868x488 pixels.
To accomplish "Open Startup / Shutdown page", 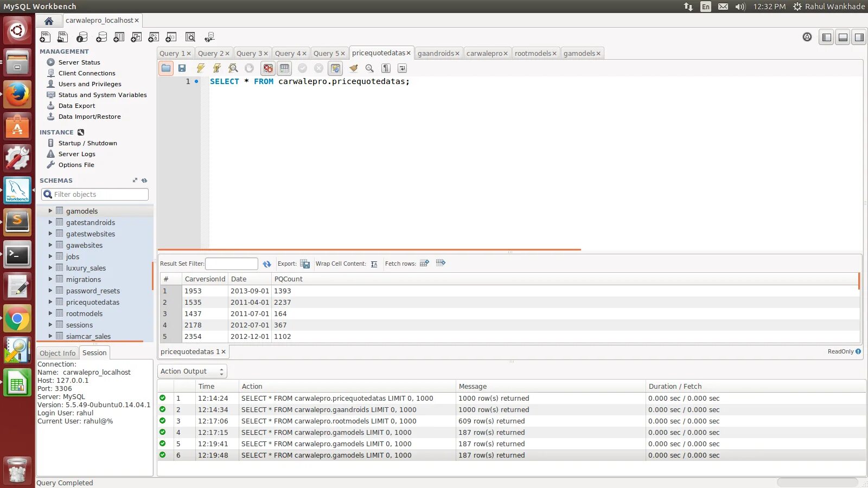I will coord(88,143).
